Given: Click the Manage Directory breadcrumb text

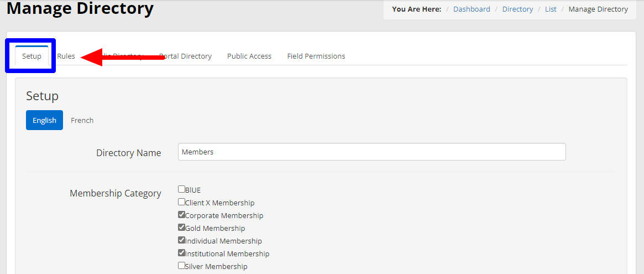Looking at the screenshot, I should pos(598,9).
